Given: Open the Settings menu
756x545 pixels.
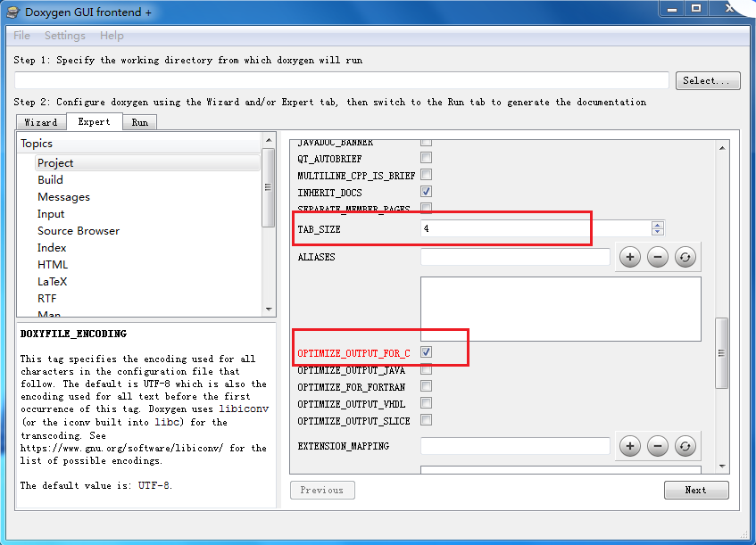Looking at the screenshot, I should click(65, 36).
